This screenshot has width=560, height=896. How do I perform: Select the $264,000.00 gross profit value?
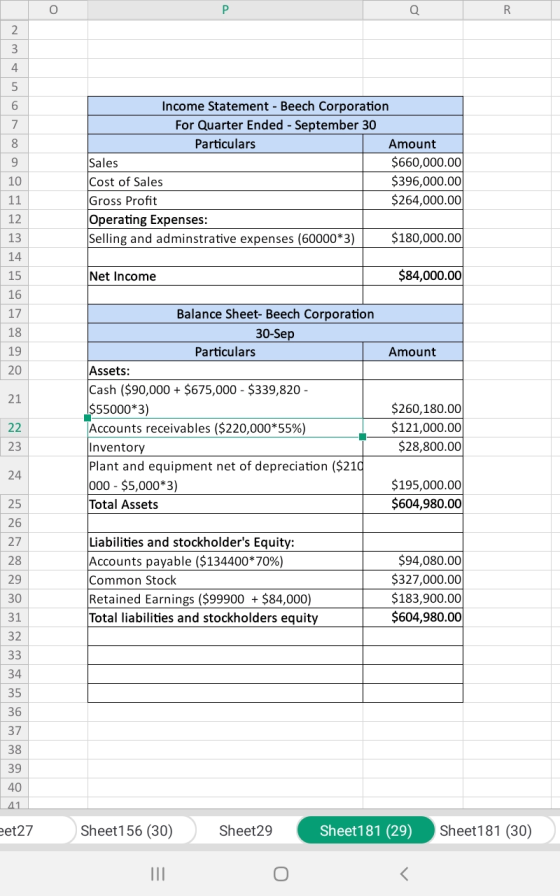[413, 201]
